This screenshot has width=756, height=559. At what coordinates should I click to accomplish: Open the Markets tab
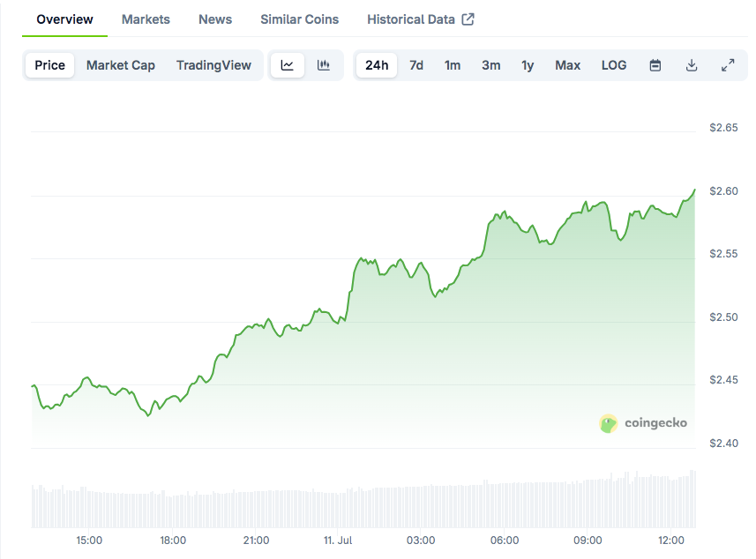tap(146, 19)
